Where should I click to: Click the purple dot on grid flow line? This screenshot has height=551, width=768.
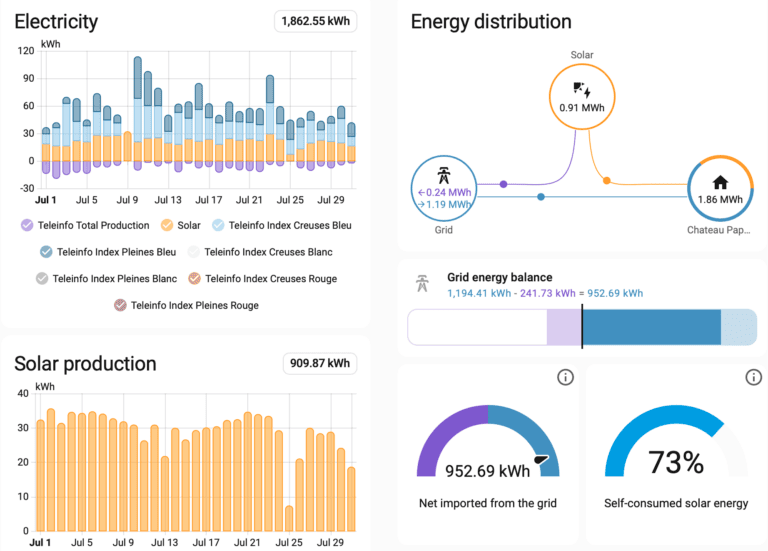click(x=504, y=184)
